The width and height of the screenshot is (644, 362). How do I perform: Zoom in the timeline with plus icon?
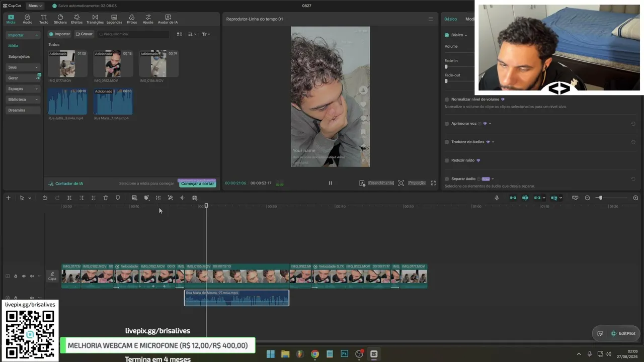pos(635,198)
